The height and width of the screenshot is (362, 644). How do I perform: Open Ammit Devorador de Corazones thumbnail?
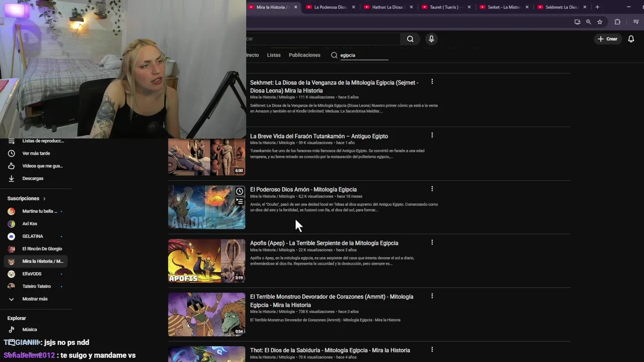(207, 314)
